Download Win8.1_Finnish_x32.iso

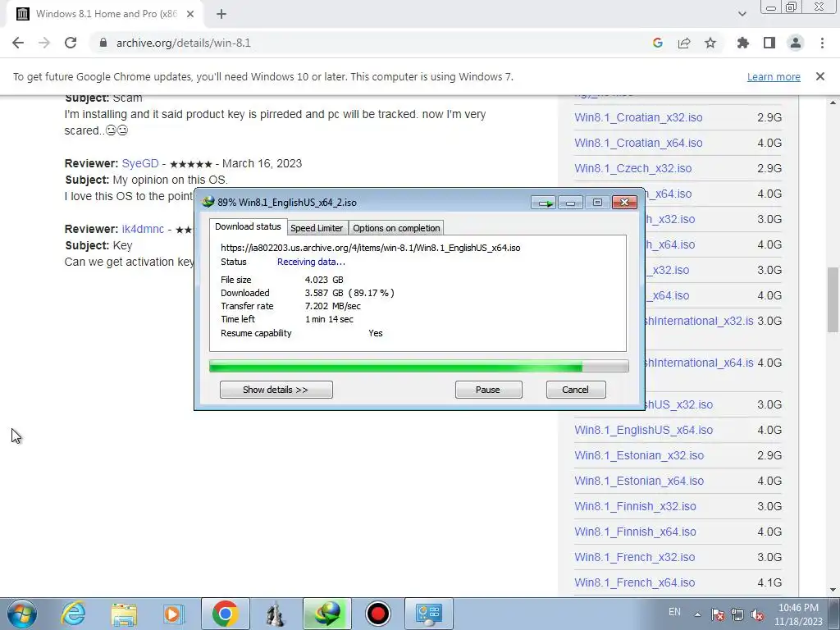pyautogui.click(x=635, y=506)
